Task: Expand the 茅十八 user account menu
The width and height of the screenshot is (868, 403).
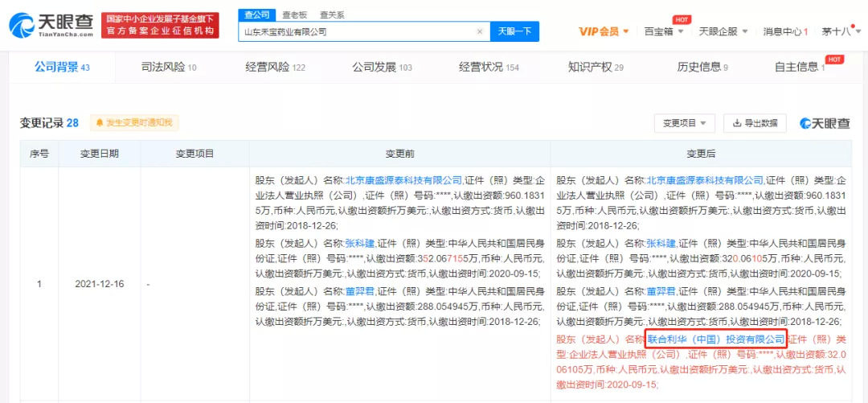Action: pyautogui.click(x=840, y=31)
